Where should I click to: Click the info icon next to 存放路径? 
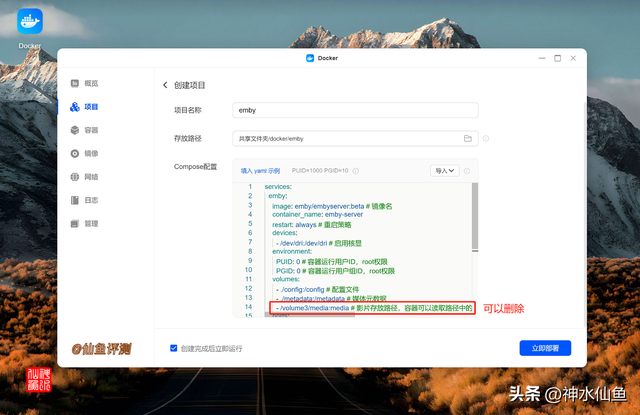(x=486, y=139)
